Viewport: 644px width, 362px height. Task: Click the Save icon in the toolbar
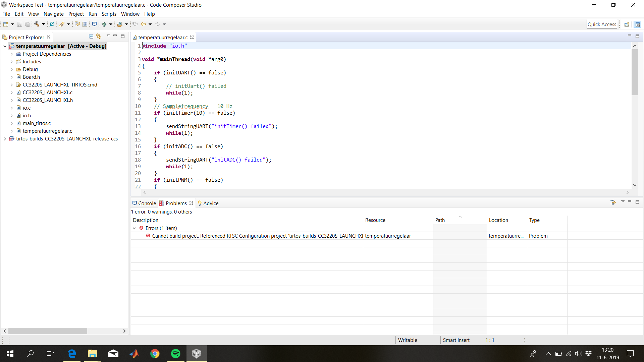click(19, 24)
